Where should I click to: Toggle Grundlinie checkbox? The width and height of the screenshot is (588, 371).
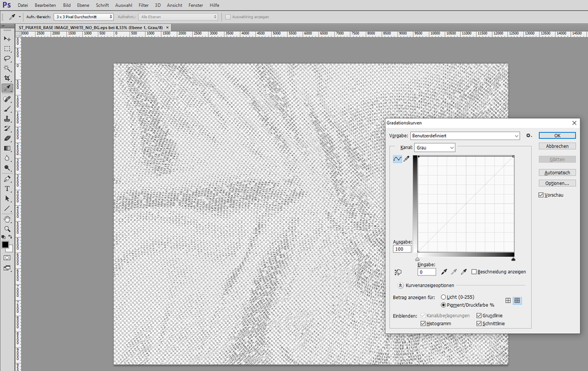479,316
